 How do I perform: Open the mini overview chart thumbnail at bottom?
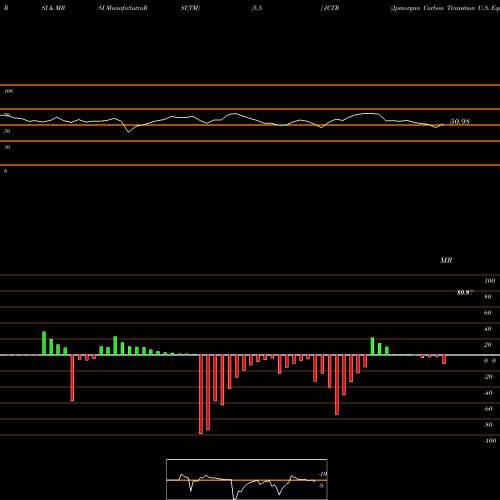[247, 479]
